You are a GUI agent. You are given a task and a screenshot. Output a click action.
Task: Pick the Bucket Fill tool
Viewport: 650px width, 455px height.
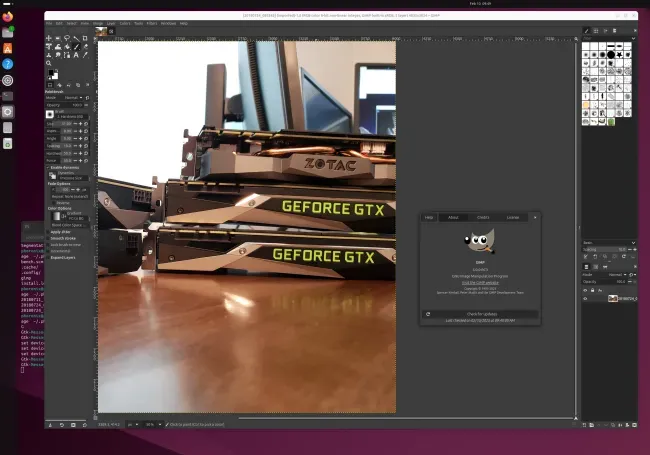coord(67,47)
